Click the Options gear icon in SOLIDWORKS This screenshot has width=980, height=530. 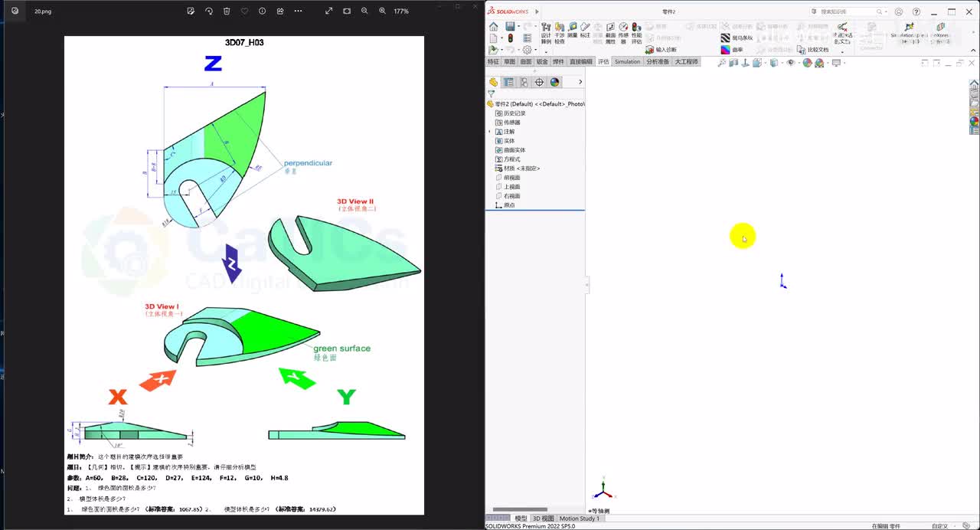(x=527, y=50)
